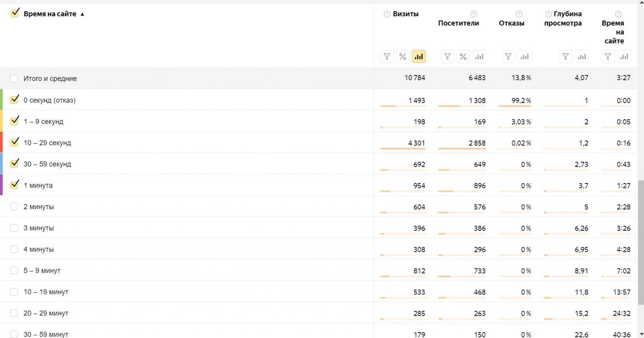Click the red swatch of 10 – 29 секунд
Image resolution: width=644 pixels, height=338 pixels.
(1, 142)
